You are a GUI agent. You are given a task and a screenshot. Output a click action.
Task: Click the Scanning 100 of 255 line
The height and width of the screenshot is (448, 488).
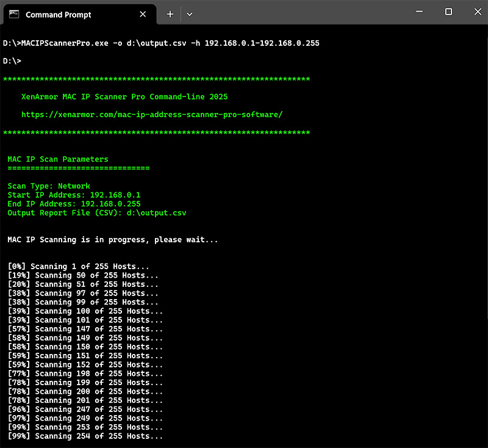[85, 311]
